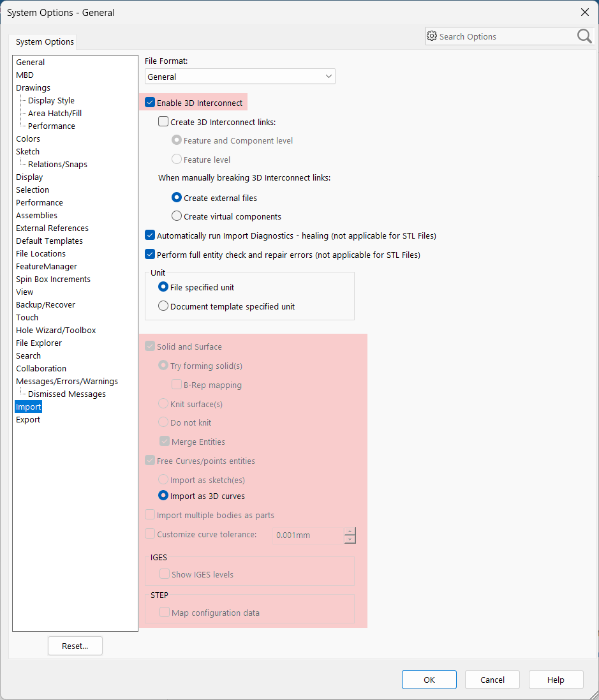This screenshot has height=700, width=599.
Task: Select File Locations
Action: pyautogui.click(x=41, y=253)
